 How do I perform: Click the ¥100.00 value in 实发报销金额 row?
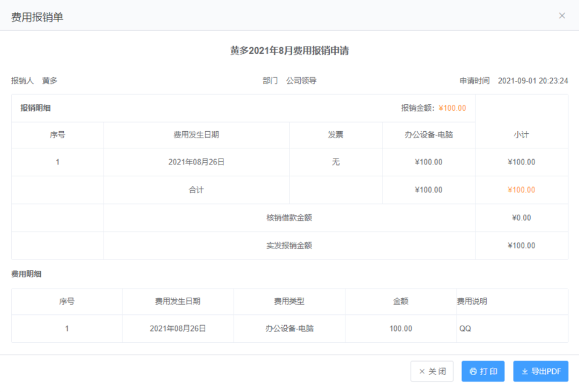coord(522,246)
